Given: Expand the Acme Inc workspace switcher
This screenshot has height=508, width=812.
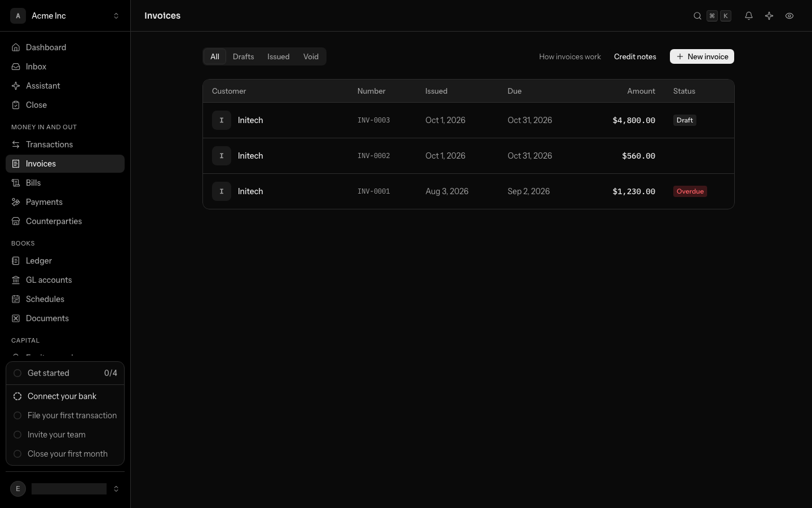Looking at the screenshot, I should [65, 16].
